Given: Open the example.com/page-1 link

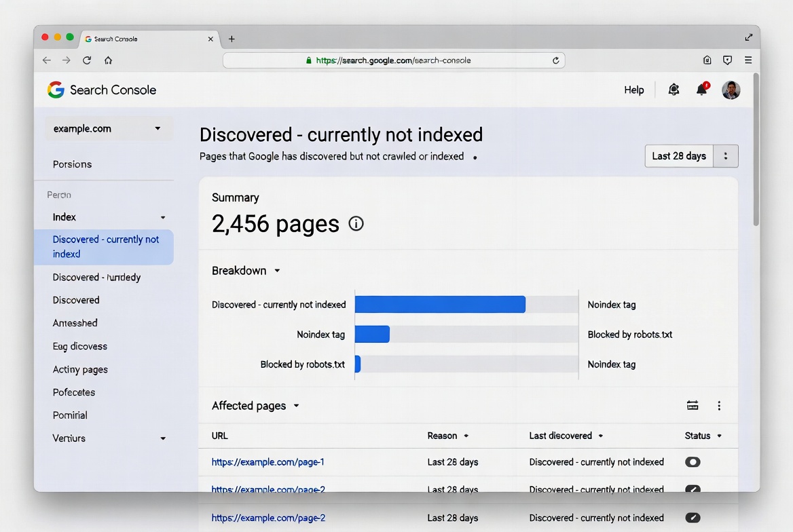Looking at the screenshot, I should pyautogui.click(x=268, y=461).
